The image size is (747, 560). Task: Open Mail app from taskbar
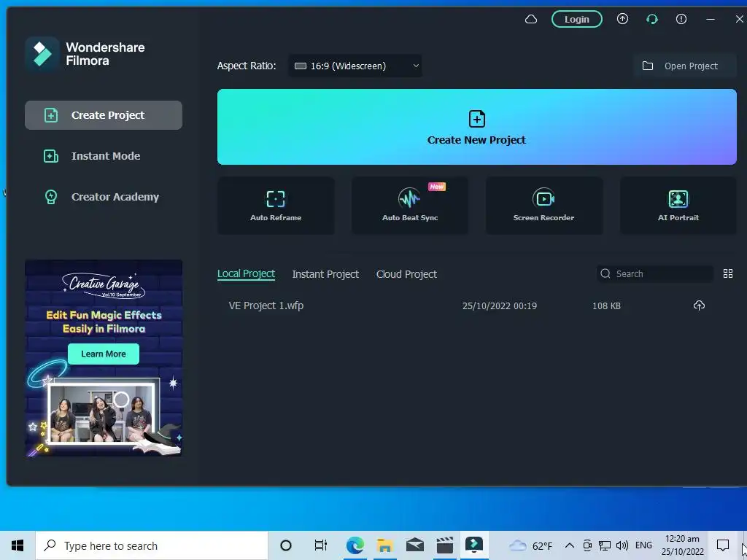(415, 545)
